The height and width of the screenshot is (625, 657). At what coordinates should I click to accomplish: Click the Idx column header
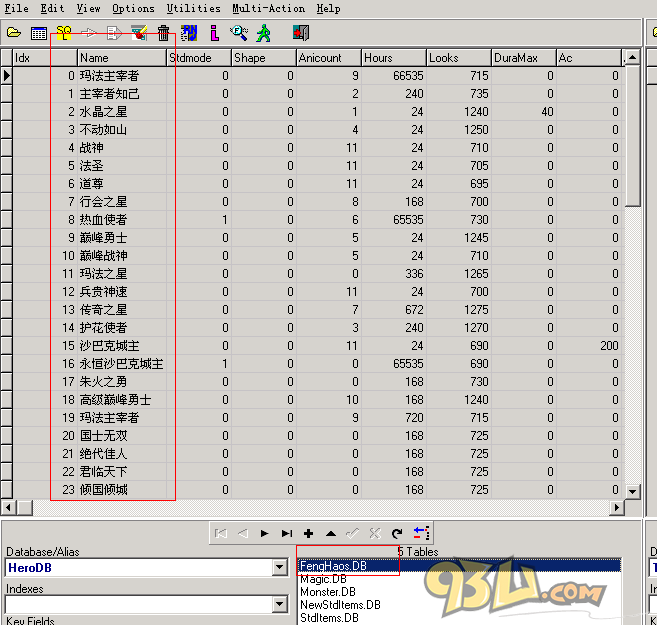(45, 58)
